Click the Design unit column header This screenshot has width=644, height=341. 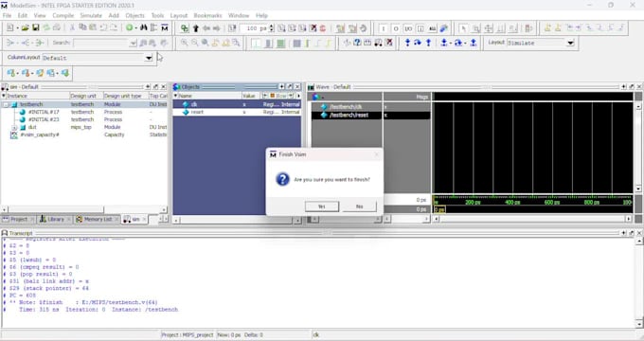point(86,96)
